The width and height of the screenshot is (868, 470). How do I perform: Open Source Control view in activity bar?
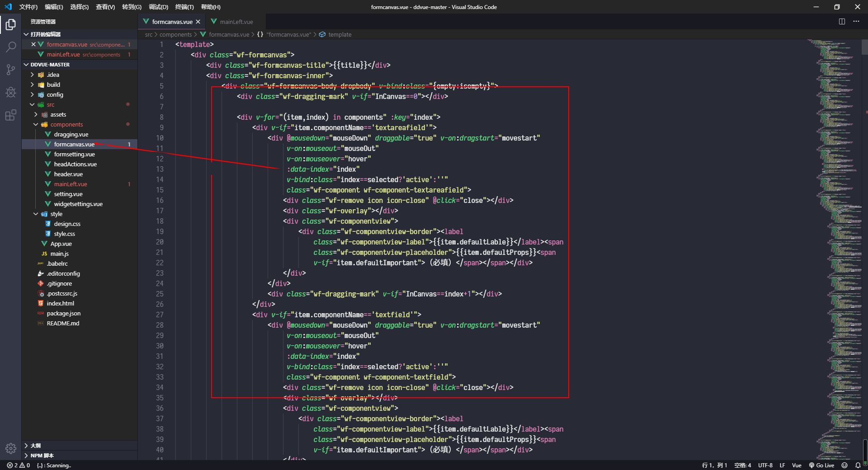click(11, 70)
